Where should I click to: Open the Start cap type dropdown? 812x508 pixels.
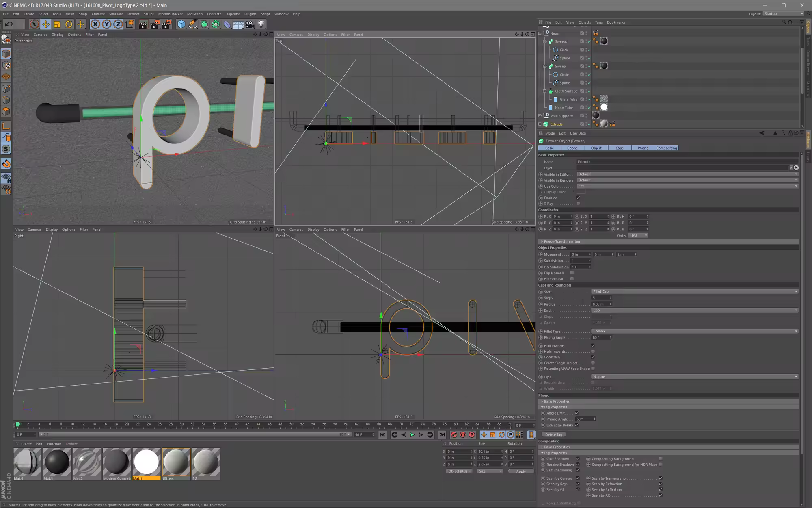click(695, 291)
